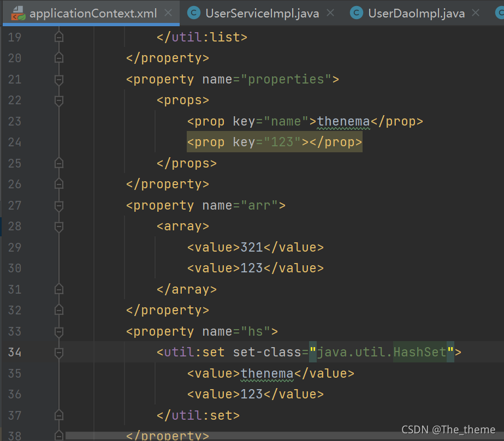Image resolution: width=504 pixels, height=441 pixels.
Task: Click the 'java.util.HashSet' class reference
Action: coord(382,353)
